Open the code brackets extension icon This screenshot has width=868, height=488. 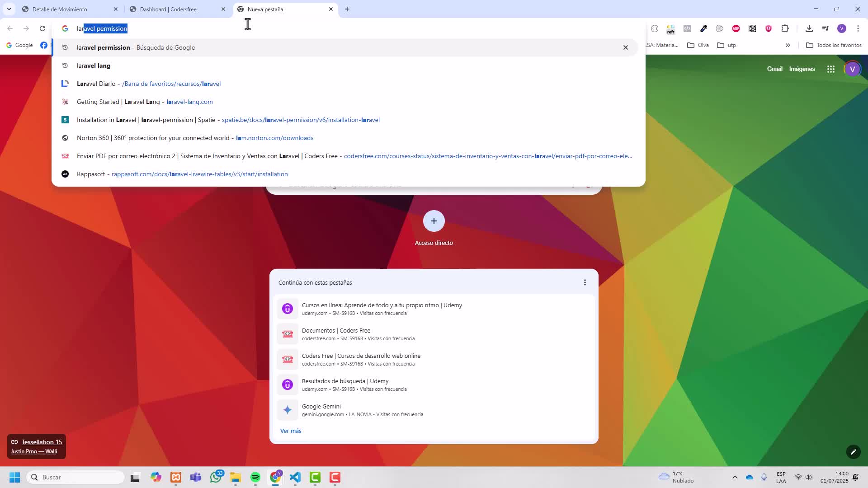pos(687,28)
